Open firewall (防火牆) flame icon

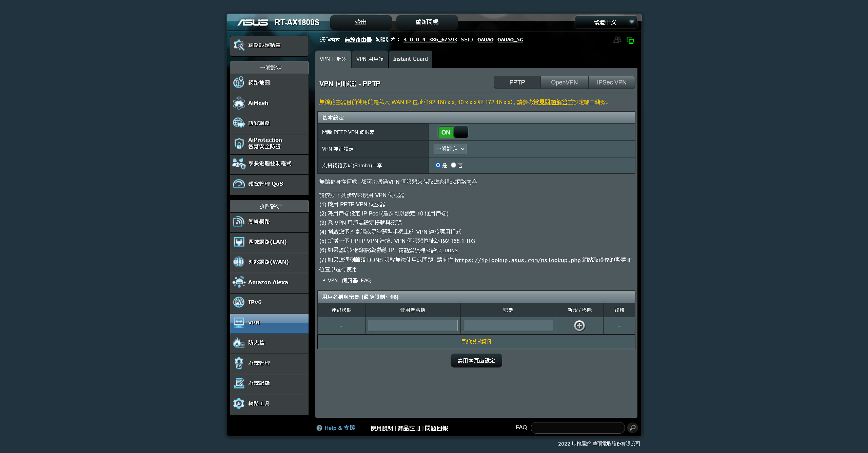(x=239, y=342)
